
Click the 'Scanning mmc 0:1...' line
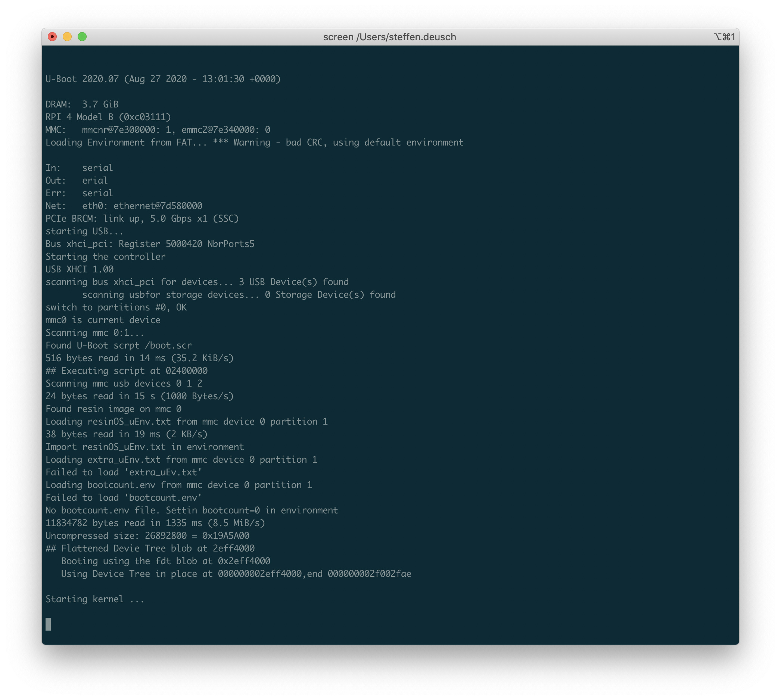pyautogui.click(x=95, y=333)
